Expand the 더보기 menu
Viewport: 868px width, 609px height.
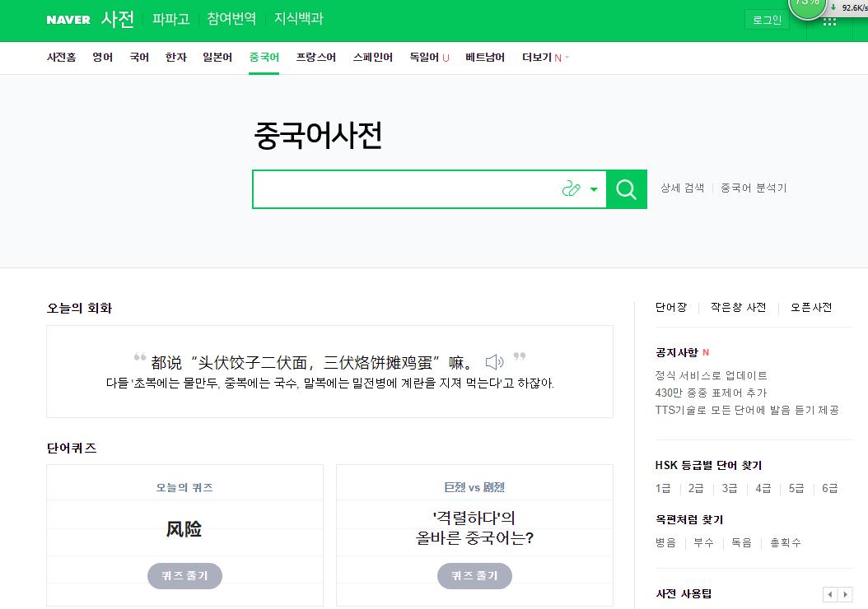(x=541, y=58)
